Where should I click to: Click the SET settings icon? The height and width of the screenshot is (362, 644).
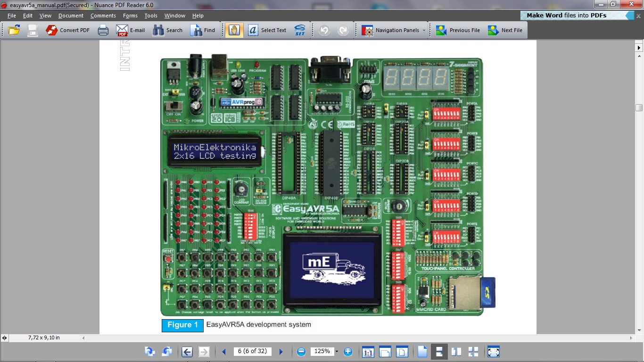(300, 30)
